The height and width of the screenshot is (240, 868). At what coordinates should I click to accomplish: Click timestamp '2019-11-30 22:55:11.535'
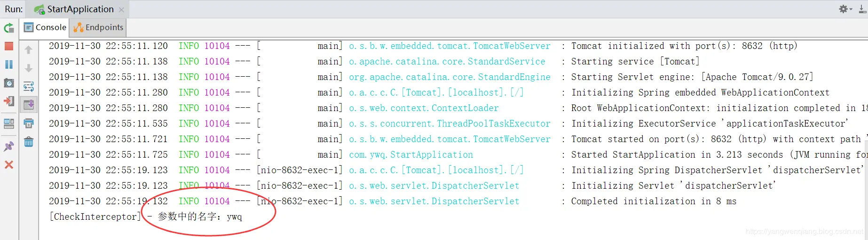coord(108,123)
